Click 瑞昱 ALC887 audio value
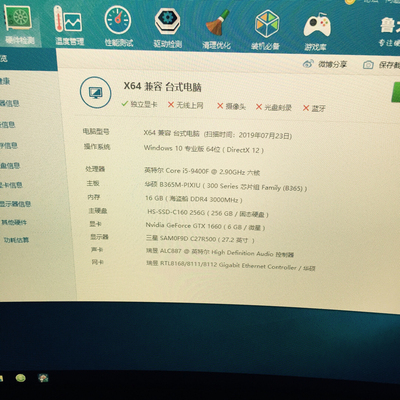 click(220, 253)
